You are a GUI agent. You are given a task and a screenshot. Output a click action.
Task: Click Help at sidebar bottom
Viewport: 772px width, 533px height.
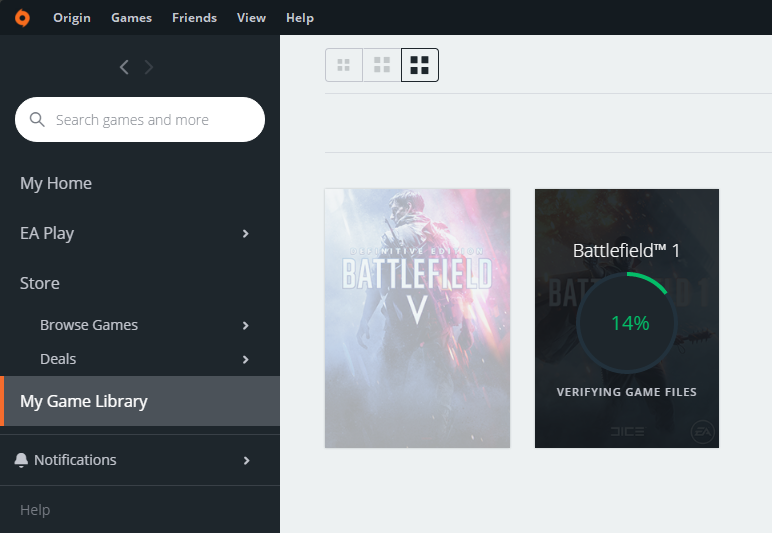[35, 510]
